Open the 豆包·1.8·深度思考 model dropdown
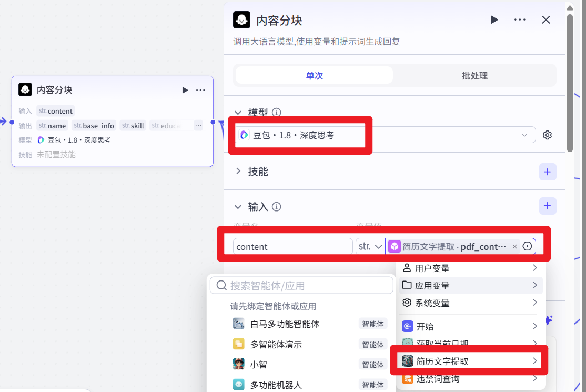Screen dimensions: 586x392 (386, 135)
